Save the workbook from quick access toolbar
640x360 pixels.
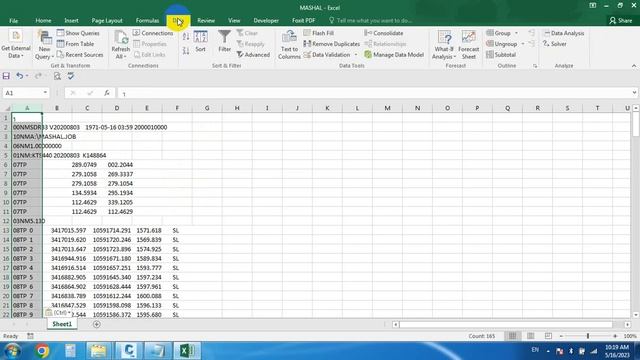click(6, 76)
